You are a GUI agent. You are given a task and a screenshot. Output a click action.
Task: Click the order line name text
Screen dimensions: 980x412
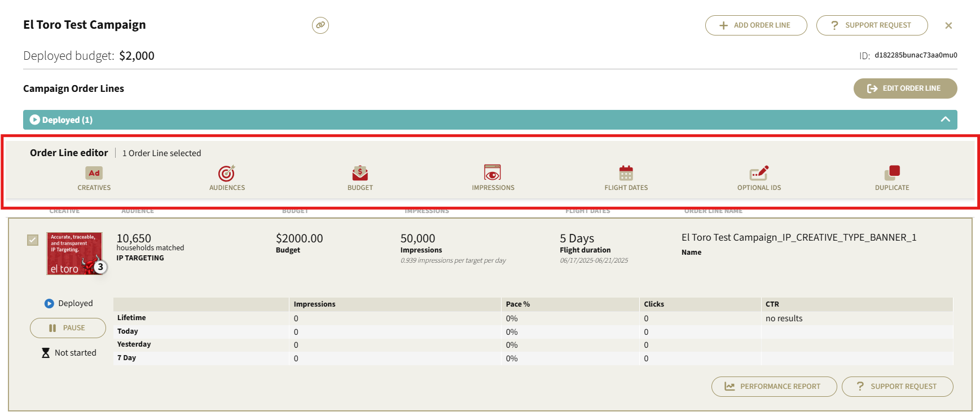point(799,238)
